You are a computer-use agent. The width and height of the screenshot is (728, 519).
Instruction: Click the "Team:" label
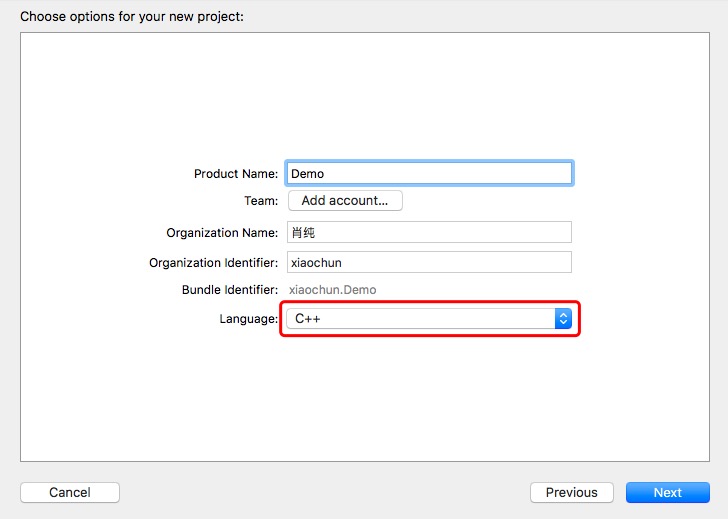(x=261, y=201)
